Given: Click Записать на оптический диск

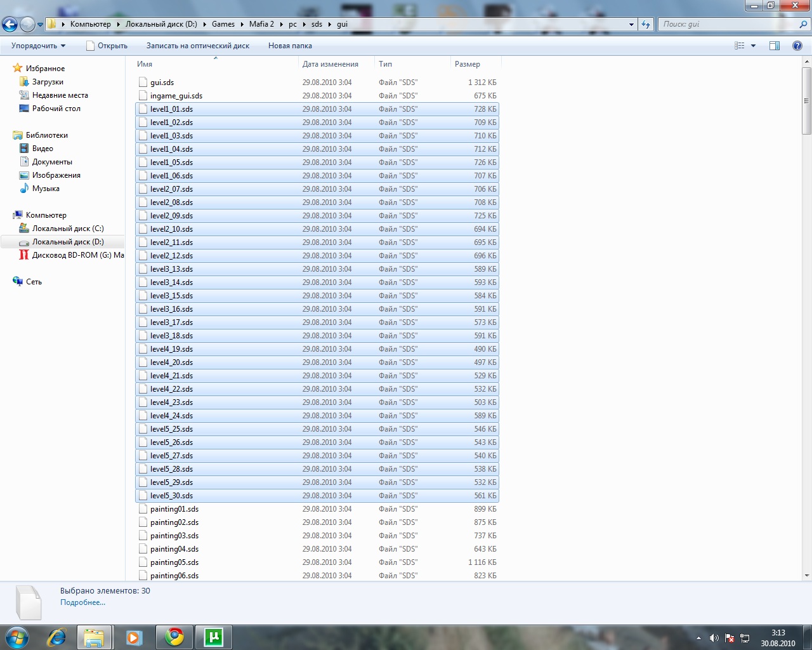Looking at the screenshot, I should (198, 46).
